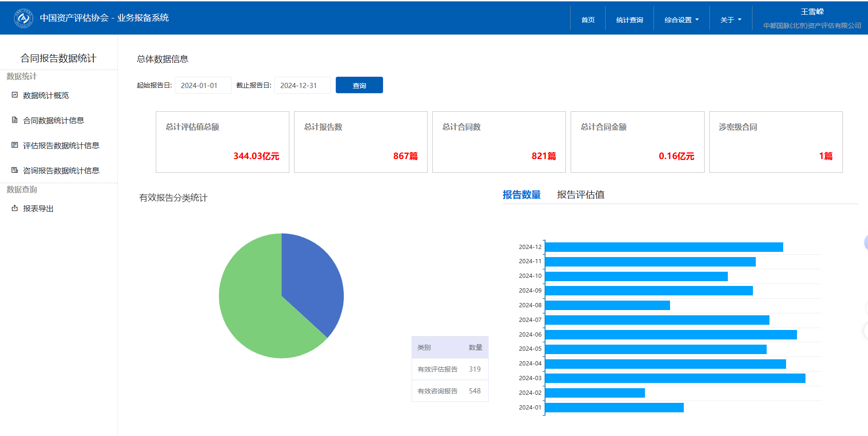The width and height of the screenshot is (868, 436).
Task: Open the 王雪嵘 user account menu
Action: pyautogui.click(x=812, y=12)
